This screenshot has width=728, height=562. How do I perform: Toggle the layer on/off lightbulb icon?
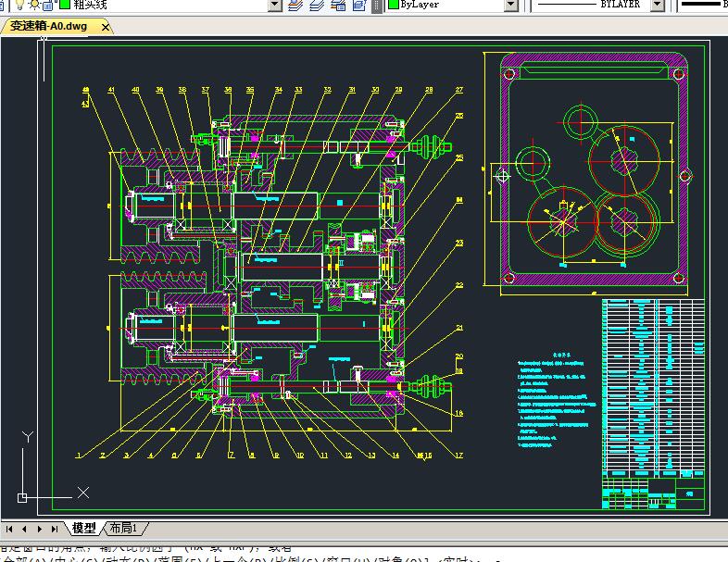(x=21, y=5)
